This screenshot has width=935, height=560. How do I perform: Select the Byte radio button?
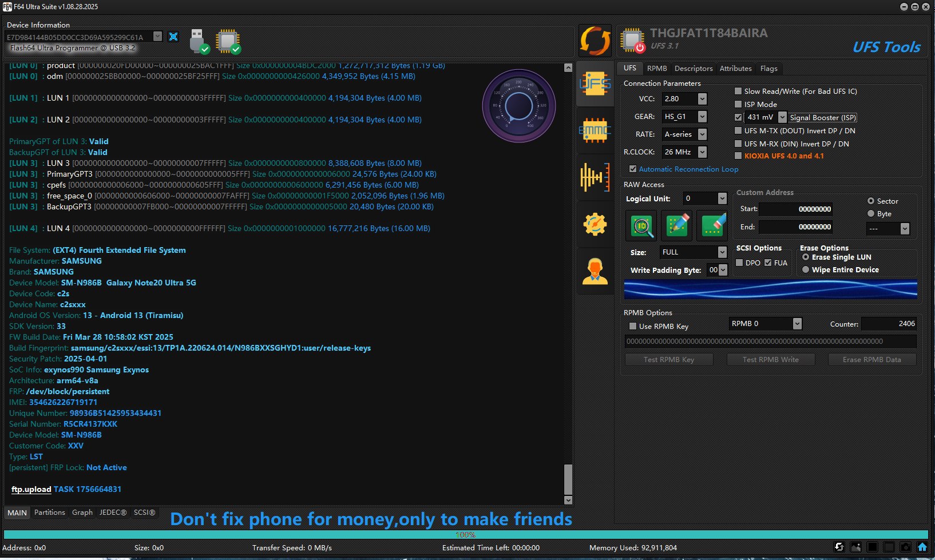(871, 213)
